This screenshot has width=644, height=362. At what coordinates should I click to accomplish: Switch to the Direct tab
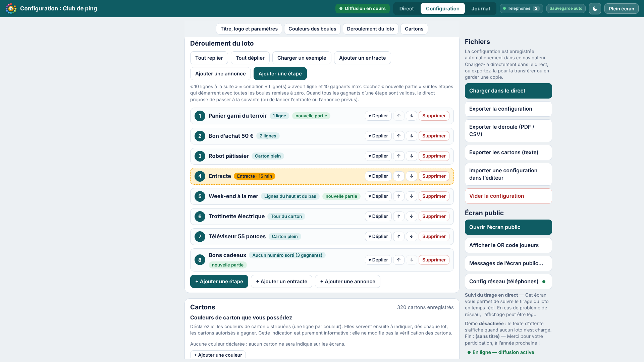click(407, 9)
